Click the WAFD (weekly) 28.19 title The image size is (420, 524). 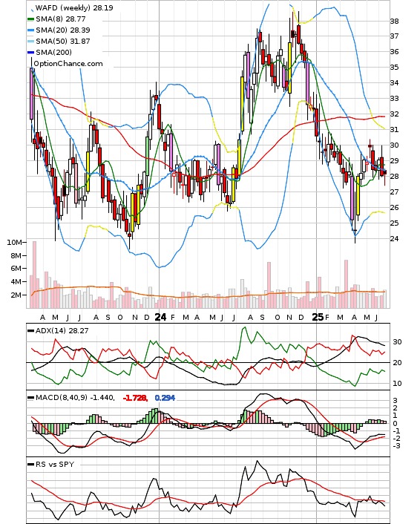[x=74, y=7]
